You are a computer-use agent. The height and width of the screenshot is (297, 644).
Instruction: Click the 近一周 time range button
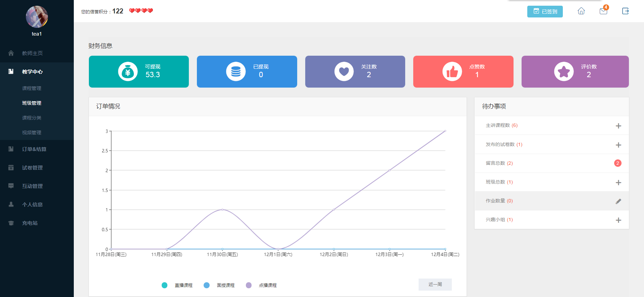pos(435,284)
